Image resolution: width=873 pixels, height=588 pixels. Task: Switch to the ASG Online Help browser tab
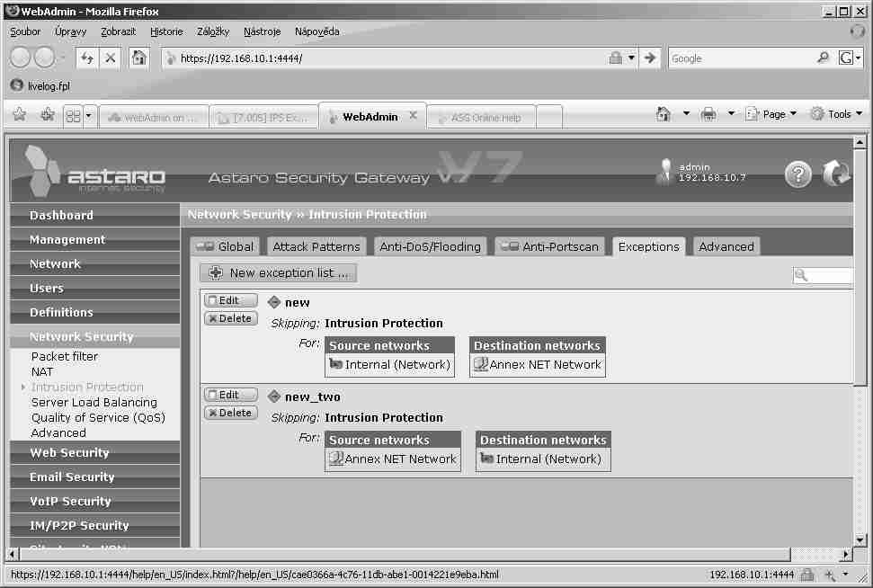coord(481,118)
